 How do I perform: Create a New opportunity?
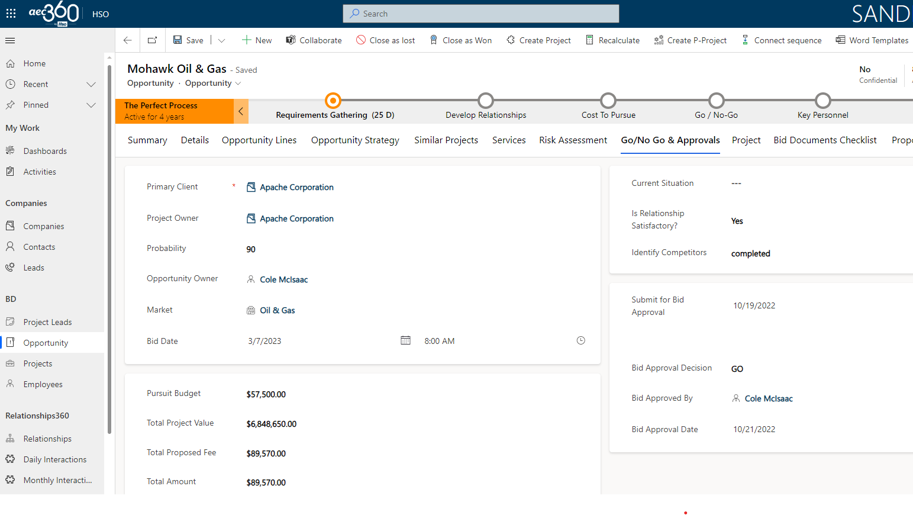[x=256, y=40]
